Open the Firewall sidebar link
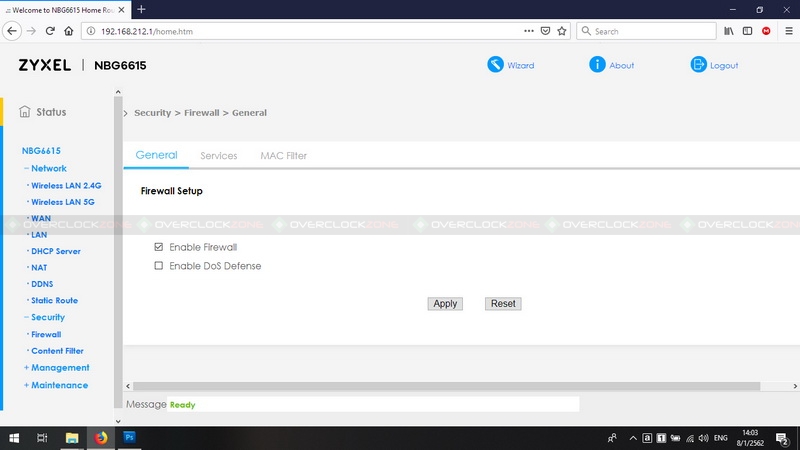The image size is (800, 450). (x=46, y=334)
